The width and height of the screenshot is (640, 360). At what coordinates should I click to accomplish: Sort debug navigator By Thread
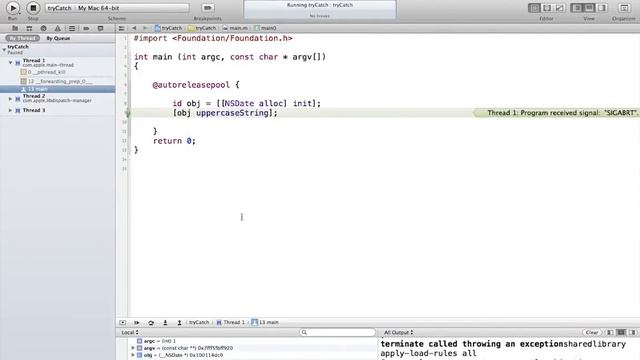point(22,38)
